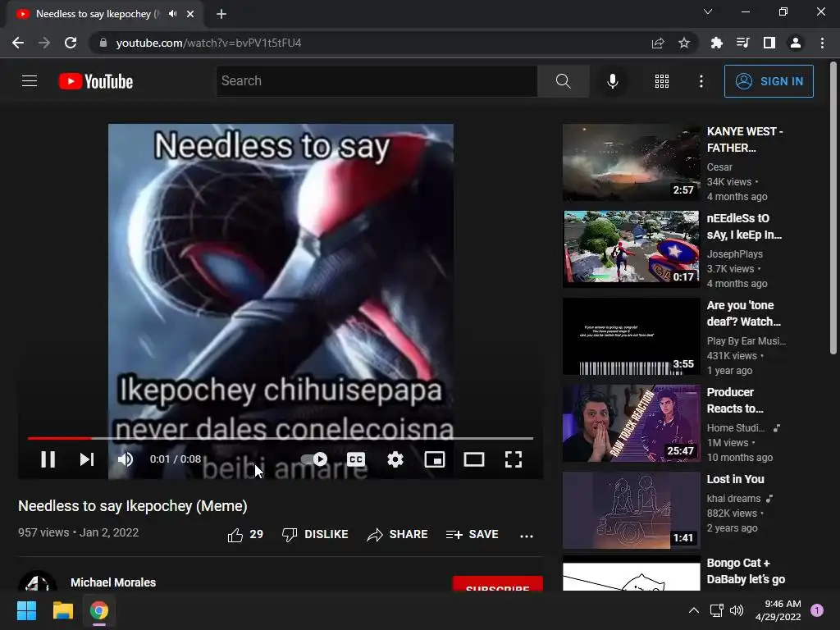The width and height of the screenshot is (840, 630).
Task: Open system volume tray icon
Action: click(x=737, y=610)
